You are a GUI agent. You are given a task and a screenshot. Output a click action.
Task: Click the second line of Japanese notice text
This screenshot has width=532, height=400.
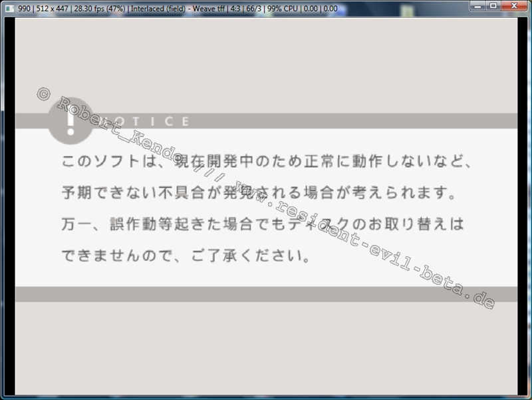[x=260, y=194]
